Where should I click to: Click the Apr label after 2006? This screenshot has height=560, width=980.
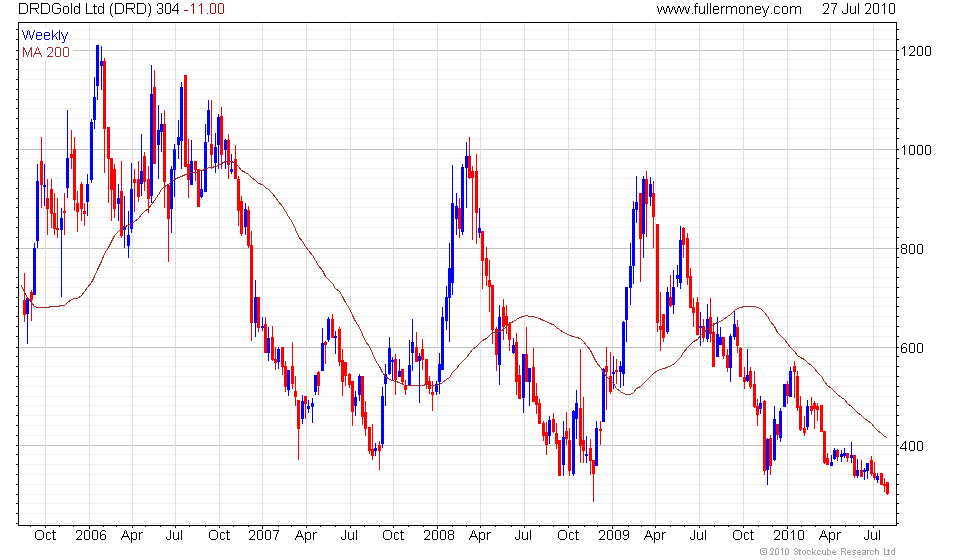pos(132,536)
